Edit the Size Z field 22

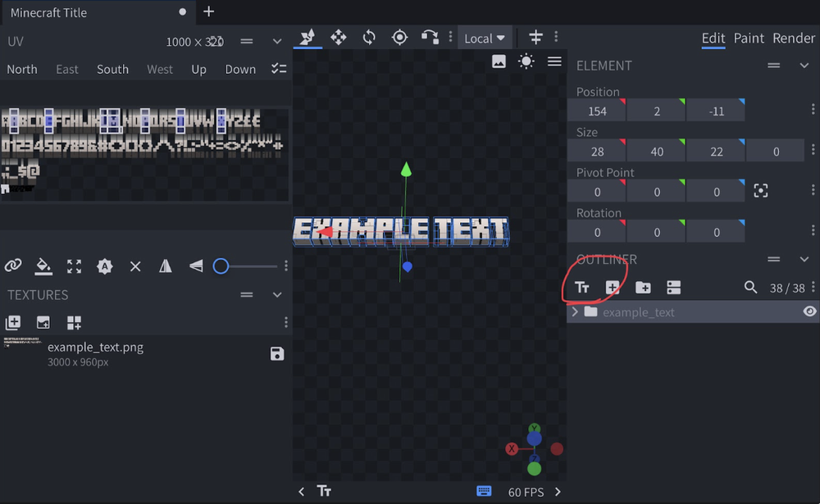coord(716,151)
